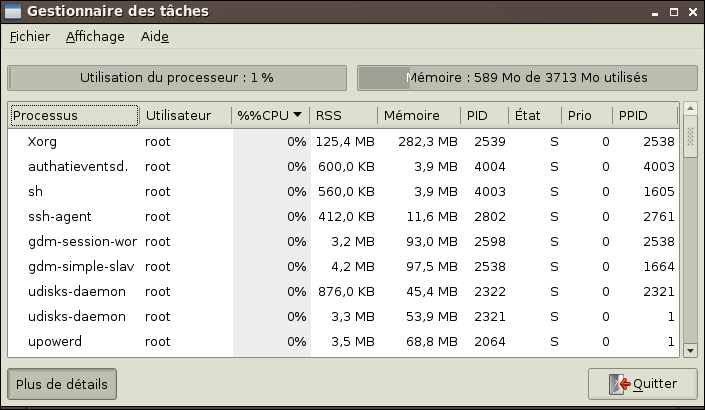
Task: Click the Plus de détails button
Action: [x=62, y=383]
